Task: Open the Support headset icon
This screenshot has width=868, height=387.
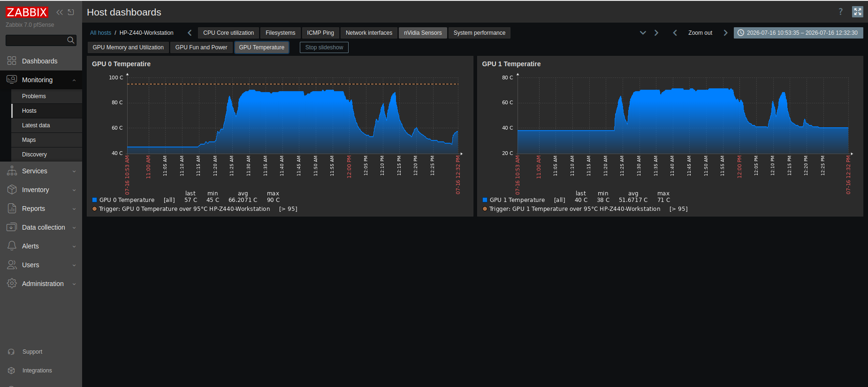Action: [x=12, y=352]
